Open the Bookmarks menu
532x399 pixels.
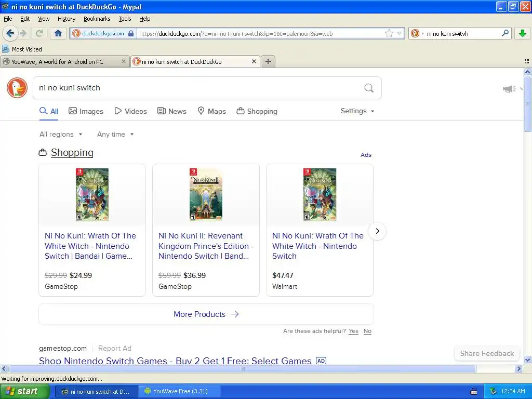(x=97, y=19)
